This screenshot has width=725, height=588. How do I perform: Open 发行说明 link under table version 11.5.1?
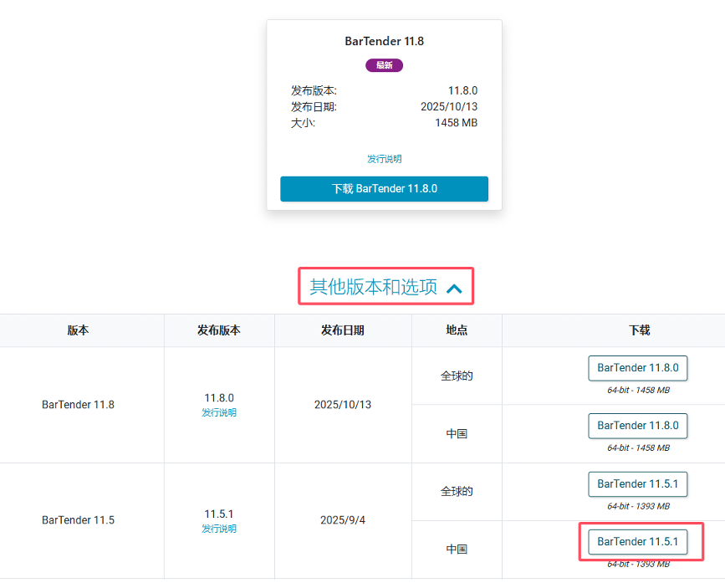point(219,529)
